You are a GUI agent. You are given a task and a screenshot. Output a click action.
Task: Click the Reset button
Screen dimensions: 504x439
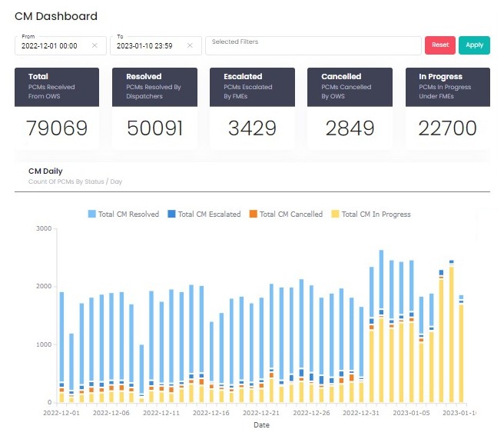pos(439,45)
